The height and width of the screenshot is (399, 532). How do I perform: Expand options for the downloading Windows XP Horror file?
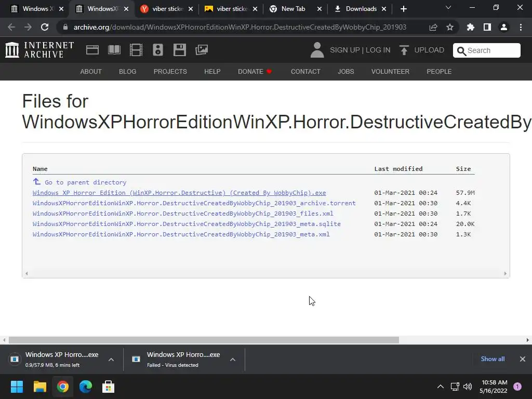pyautogui.click(x=111, y=360)
